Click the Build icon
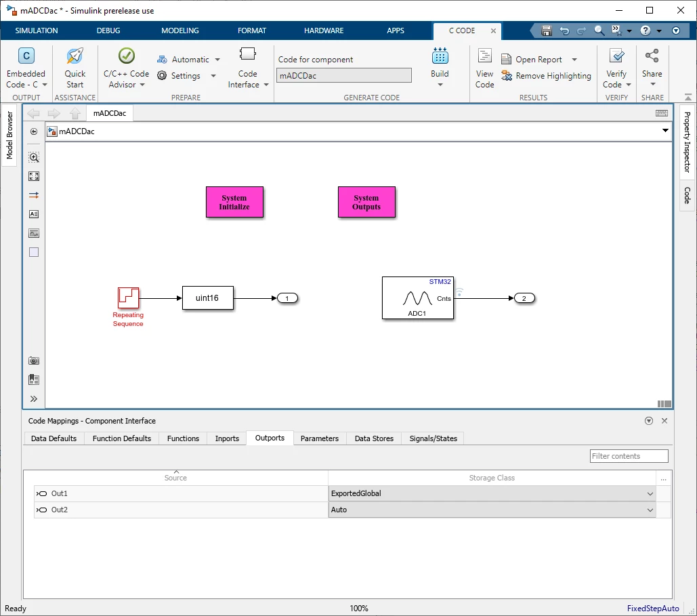Screen dimensions: 697x616 (440, 56)
